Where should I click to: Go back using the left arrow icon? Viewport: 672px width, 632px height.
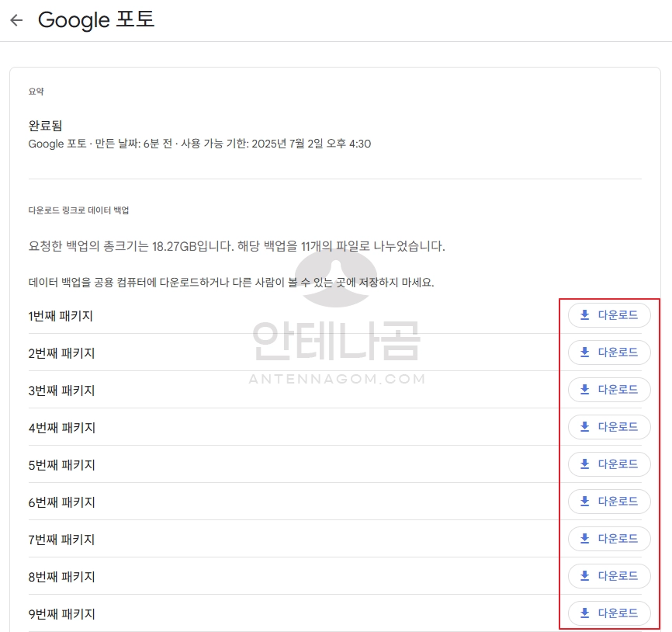coord(16,19)
